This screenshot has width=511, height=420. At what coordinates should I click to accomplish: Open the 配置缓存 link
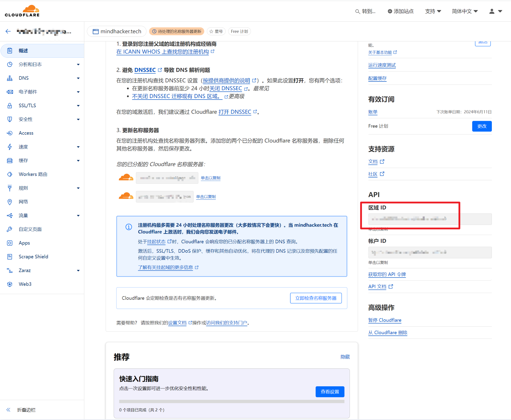[x=377, y=78]
